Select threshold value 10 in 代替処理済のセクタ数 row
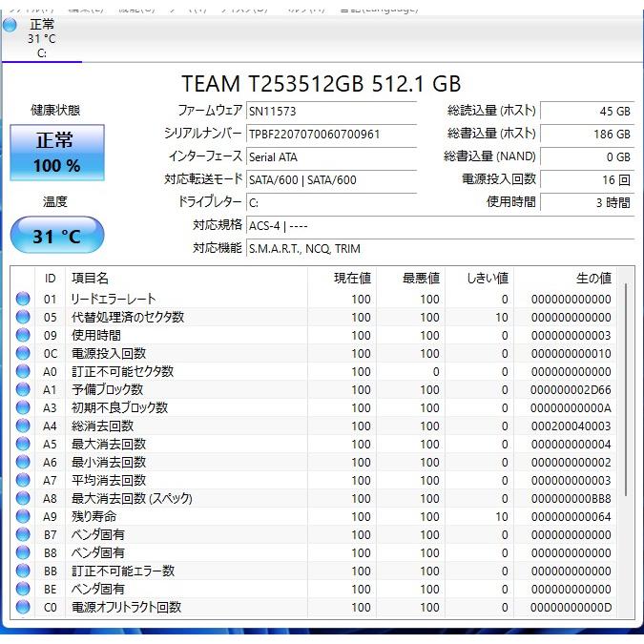Viewport: 644px width, 644px height. (502, 318)
